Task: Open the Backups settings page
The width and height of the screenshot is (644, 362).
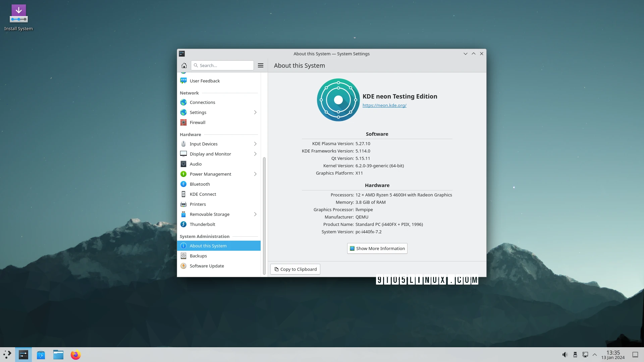Action: click(198, 256)
